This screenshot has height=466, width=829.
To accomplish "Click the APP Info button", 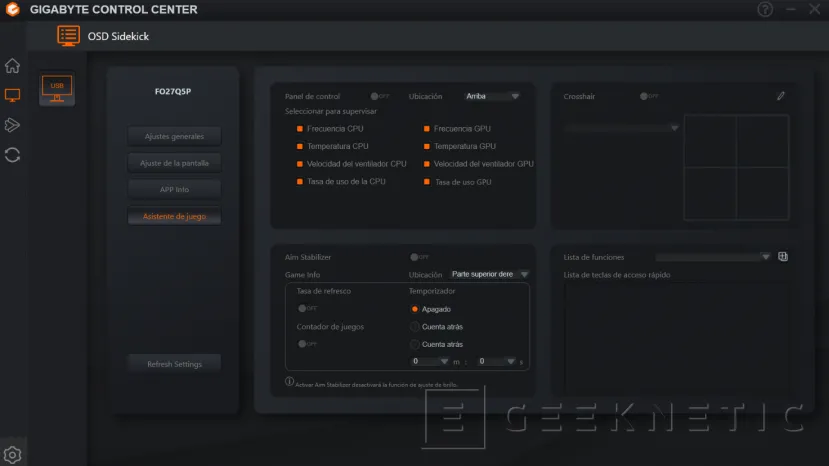I will (174, 189).
